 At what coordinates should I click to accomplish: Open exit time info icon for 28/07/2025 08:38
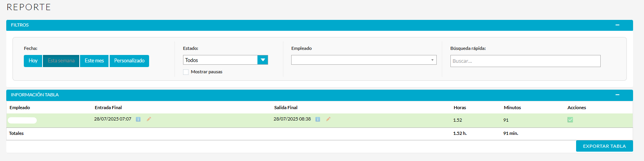click(318, 119)
